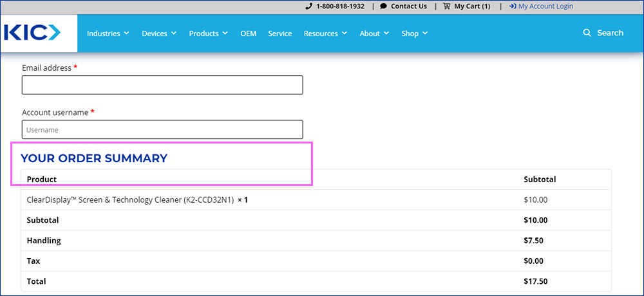The image size is (644, 296).
Task: Expand the Devices dropdown chevron
Action: pyautogui.click(x=174, y=33)
